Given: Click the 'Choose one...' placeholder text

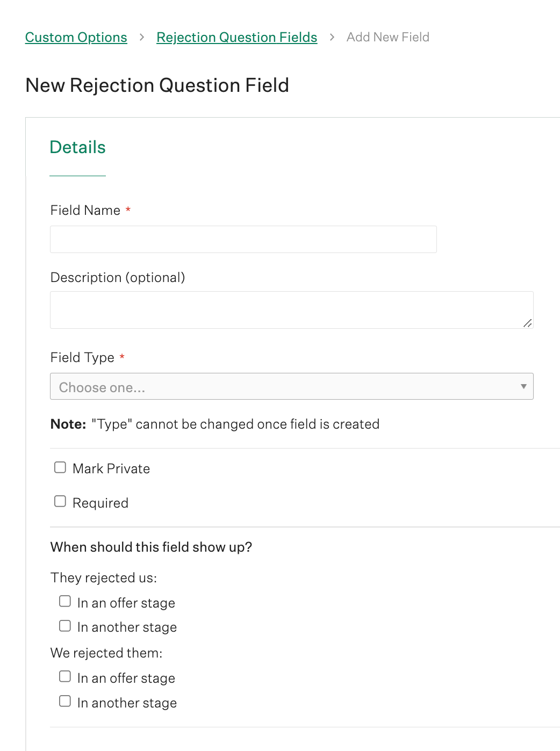Looking at the screenshot, I should tap(102, 387).
